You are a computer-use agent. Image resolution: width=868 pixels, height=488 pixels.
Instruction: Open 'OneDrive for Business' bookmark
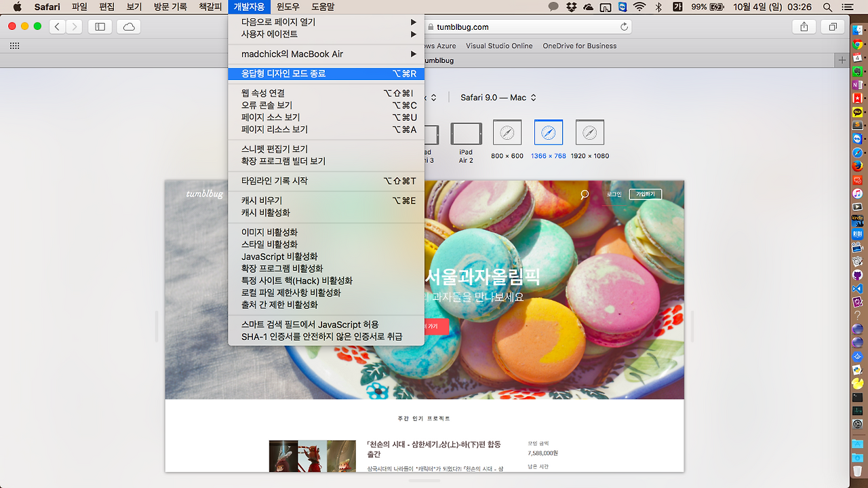point(580,46)
